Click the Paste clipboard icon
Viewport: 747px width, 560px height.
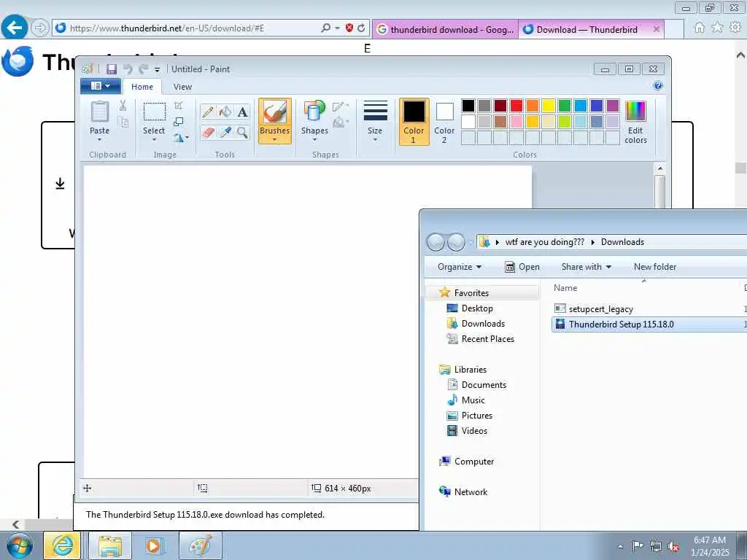99,112
